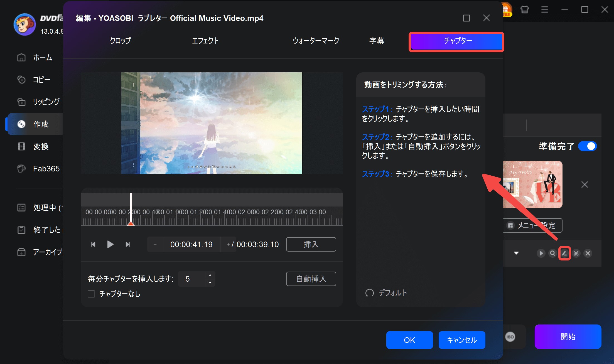Open the skin shirt icon
Viewport: 614px width, 364px height.
525,10
